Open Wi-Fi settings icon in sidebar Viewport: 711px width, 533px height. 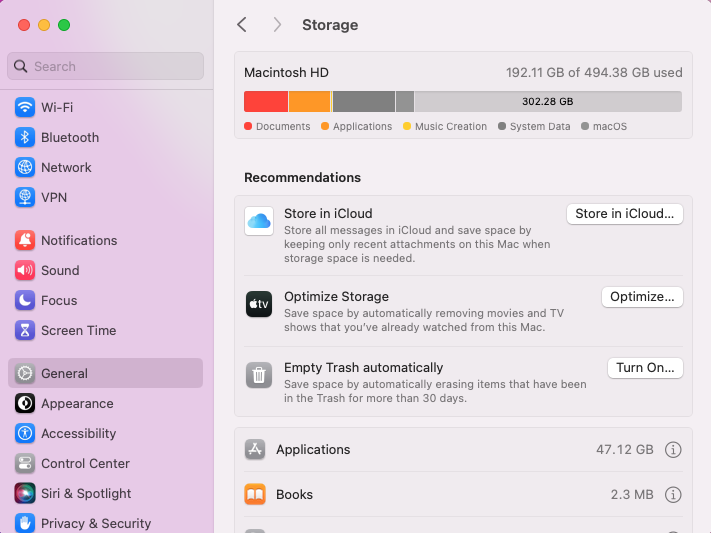tap(25, 108)
